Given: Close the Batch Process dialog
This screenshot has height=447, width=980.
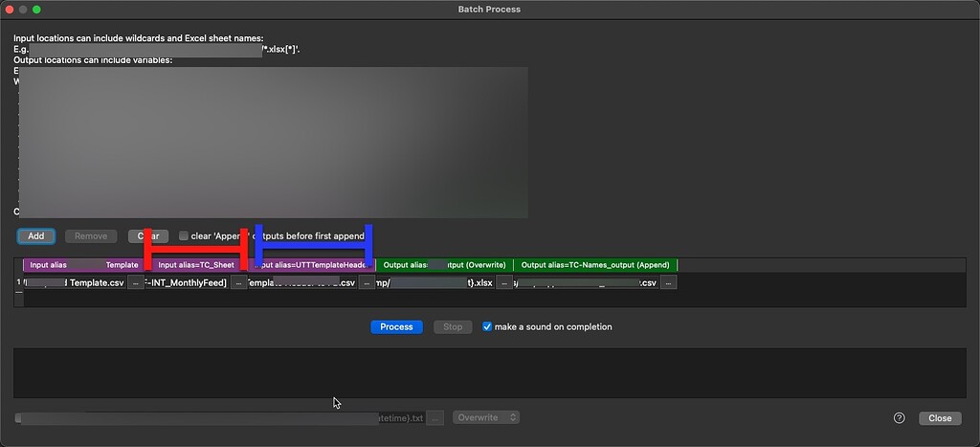Looking at the screenshot, I should point(940,418).
